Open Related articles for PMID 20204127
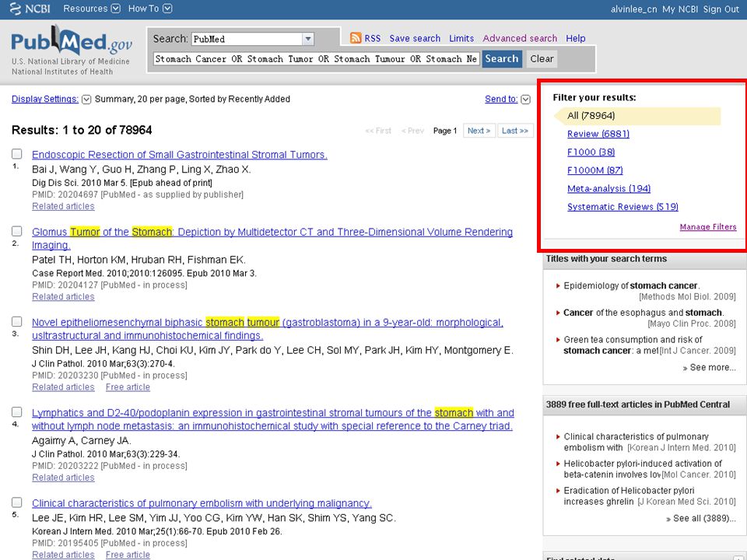747x560 pixels. tap(63, 296)
